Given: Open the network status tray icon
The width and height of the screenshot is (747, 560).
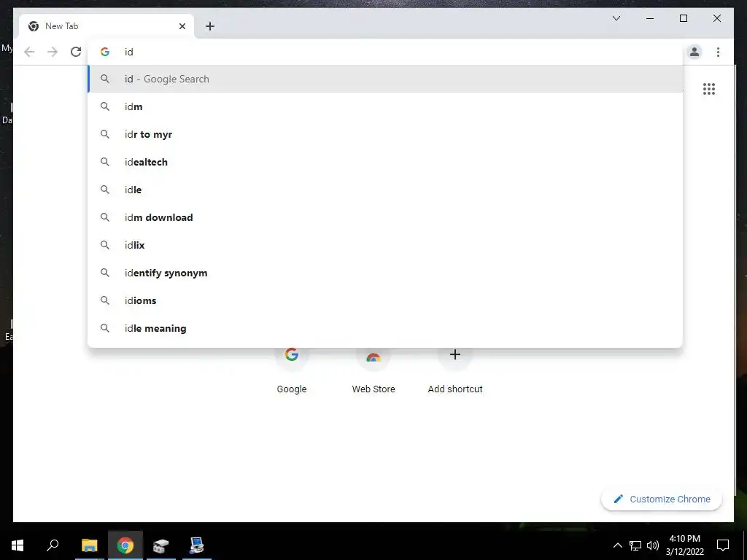Looking at the screenshot, I should [635, 545].
